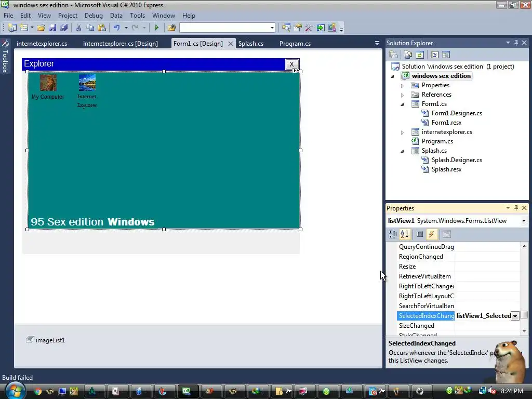Image resolution: width=532 pixels, height=399 pixels.
Task: Open the Debug menu
Action: tap(94, 16)
